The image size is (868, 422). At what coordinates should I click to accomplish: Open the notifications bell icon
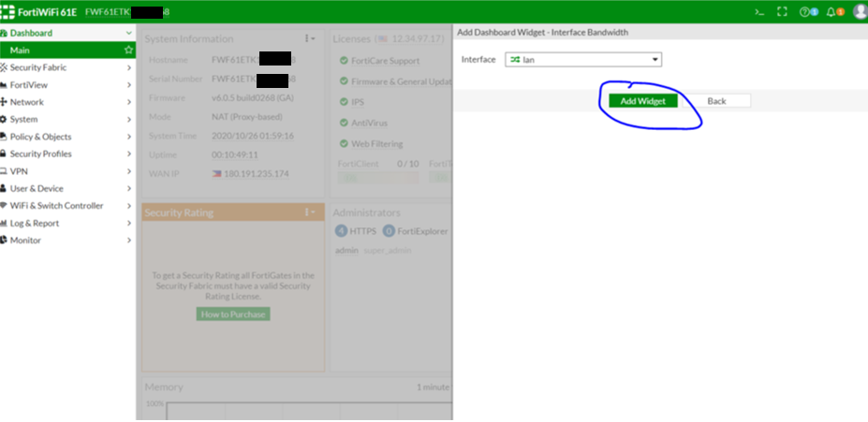tap(831, 11)
